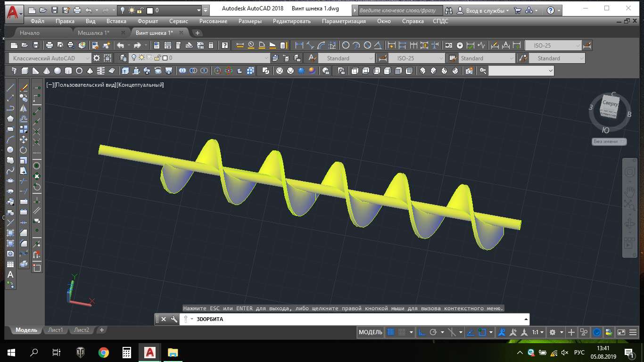Image resolution: width=644 pixels, height=362 pixels.
Task: Switch to the Лист1 layout tab
Action: pos(55,330)
